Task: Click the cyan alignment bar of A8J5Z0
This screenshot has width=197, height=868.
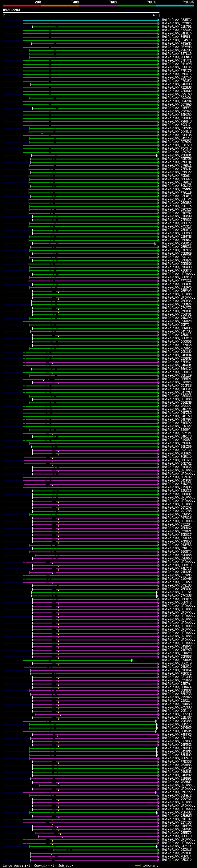Action: pos(91,20)
